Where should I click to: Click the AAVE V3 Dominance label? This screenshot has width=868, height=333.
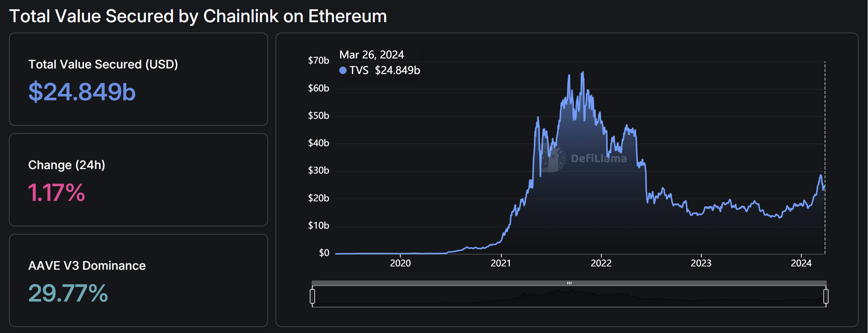87,266
